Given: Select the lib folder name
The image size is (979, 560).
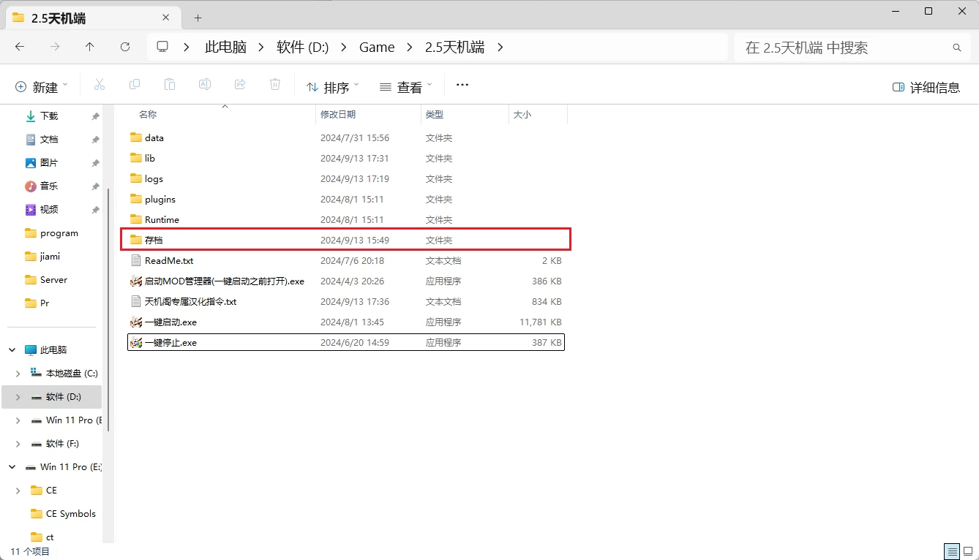Looking at the screenshot, I should click(x=150, y=158).
